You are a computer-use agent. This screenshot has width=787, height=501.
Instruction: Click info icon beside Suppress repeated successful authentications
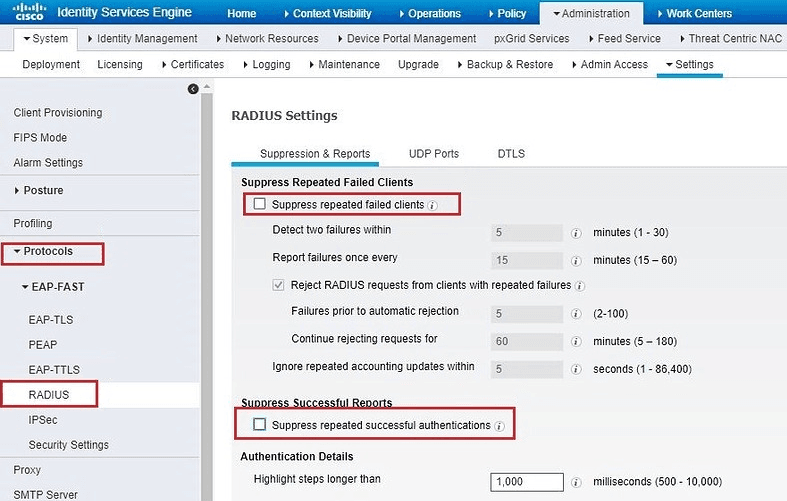499,426
